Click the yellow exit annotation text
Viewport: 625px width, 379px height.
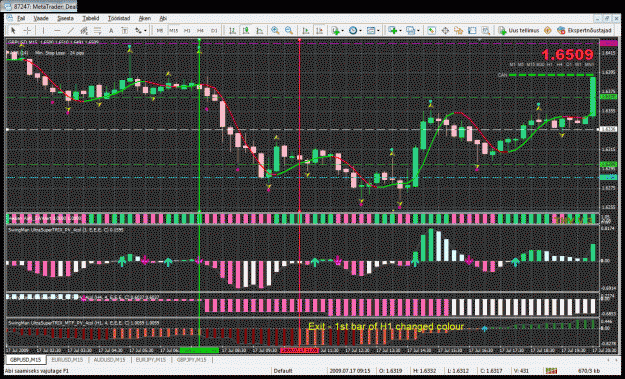click(385, 327)
